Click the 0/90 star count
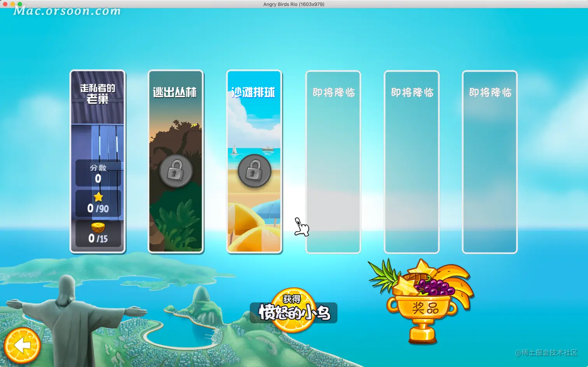 pos(98,208)
